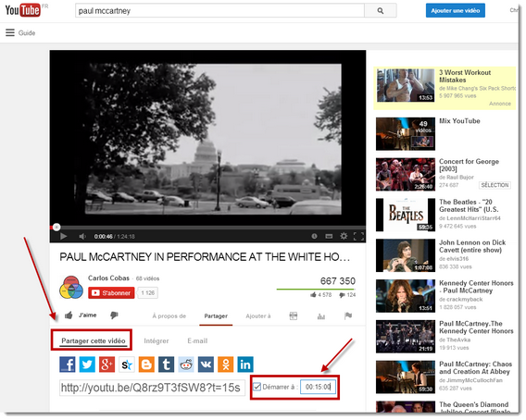
Task: Click the search magnifier button
Action: (x=381, y=11)
